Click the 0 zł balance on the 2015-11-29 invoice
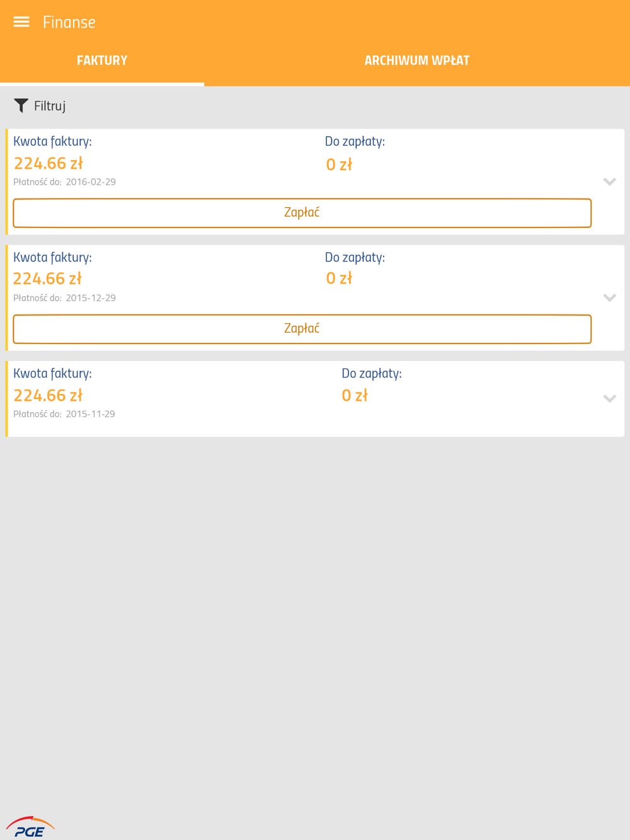This screenshot has height=840, width=630. 355,396
